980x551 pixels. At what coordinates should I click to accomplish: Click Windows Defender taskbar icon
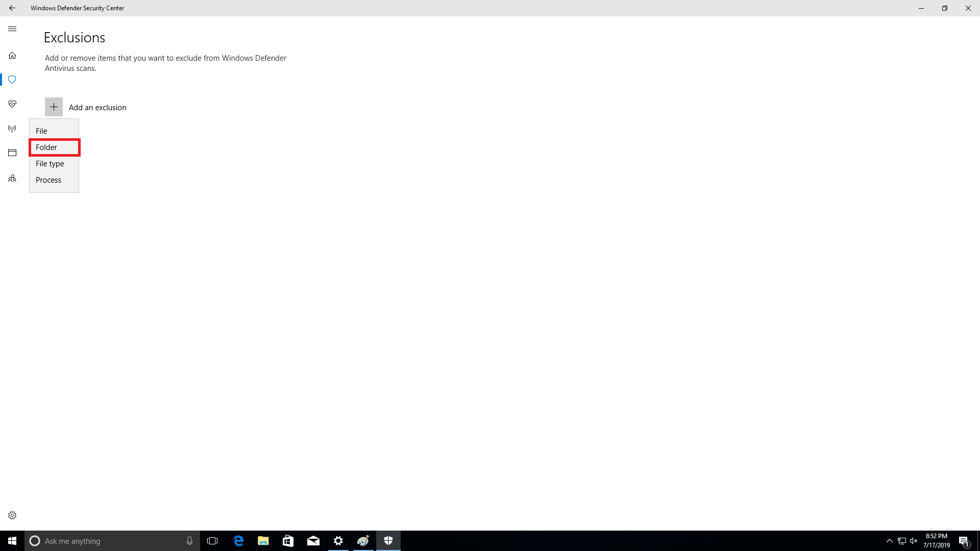pyautogui.click(x=388, y=541)
